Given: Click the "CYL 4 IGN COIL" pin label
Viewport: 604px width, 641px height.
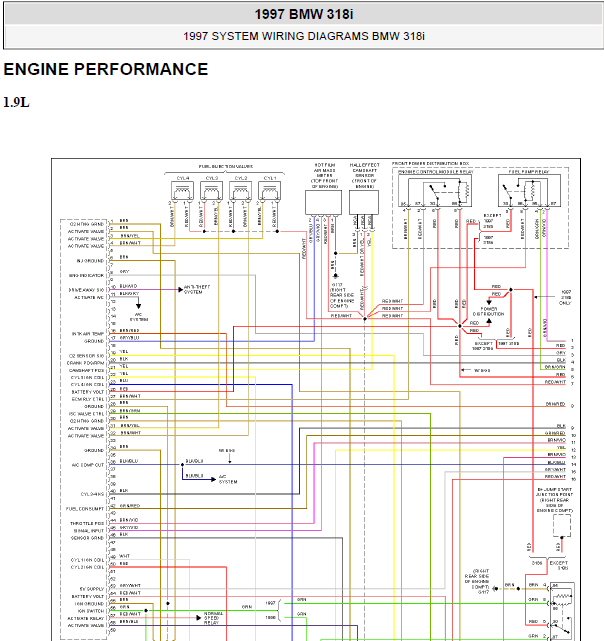Looking at the screenshot, I should tap(88, 385).
